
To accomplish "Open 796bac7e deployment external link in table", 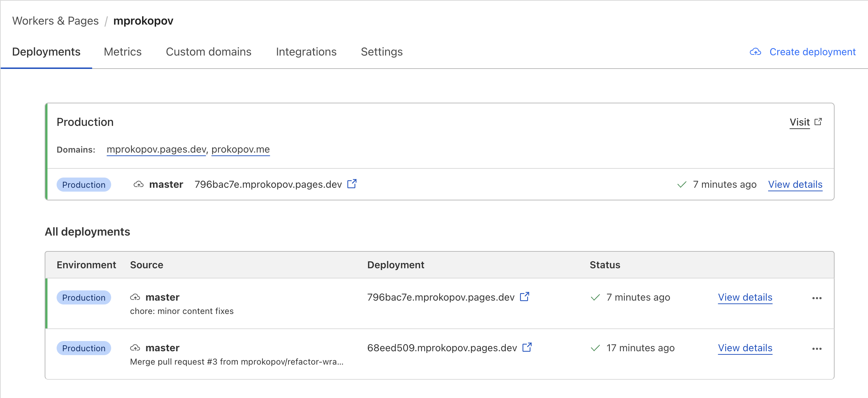I will (524, 297).
